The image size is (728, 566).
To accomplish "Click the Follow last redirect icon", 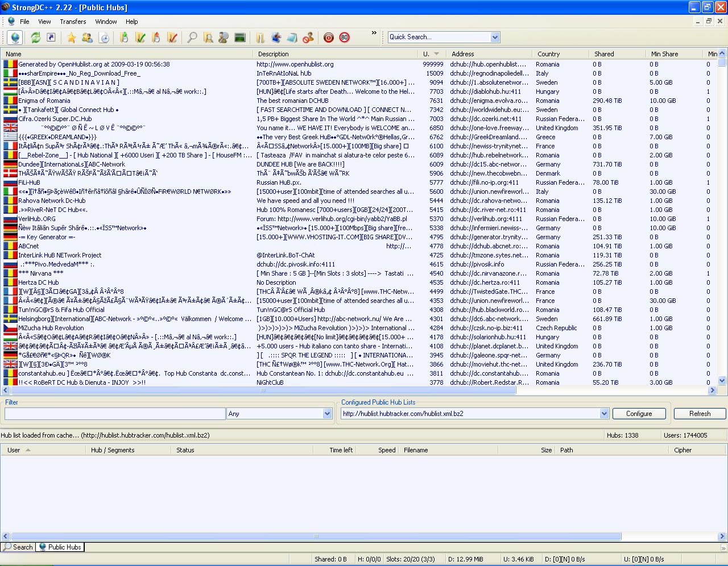I will [x=51, y=38].
